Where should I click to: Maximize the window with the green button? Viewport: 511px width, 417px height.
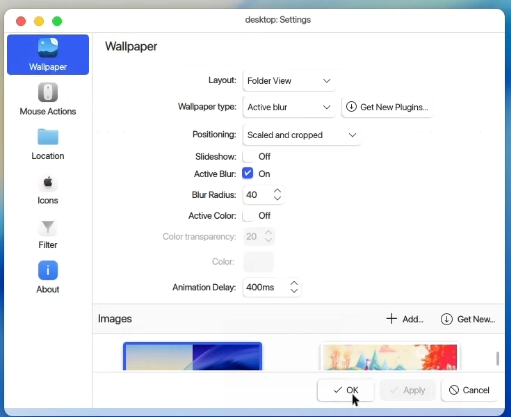[x=57, y=21]
